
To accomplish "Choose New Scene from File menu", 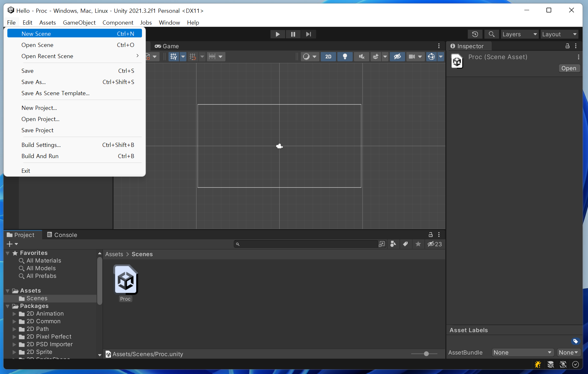I will 75,34.
